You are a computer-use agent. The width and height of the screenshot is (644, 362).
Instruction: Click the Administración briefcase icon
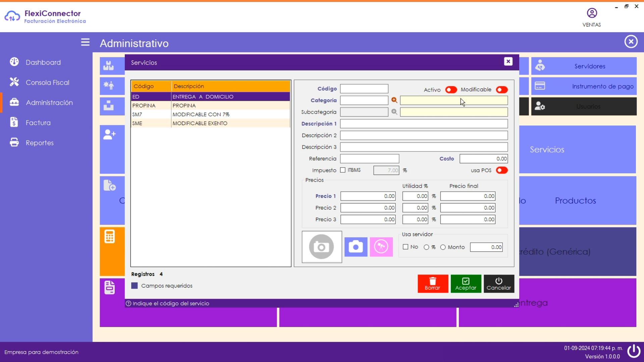coord(14,102)
